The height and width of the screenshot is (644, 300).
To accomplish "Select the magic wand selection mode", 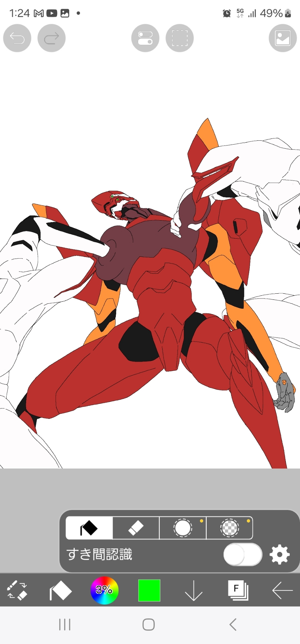I will coord(183,528).
